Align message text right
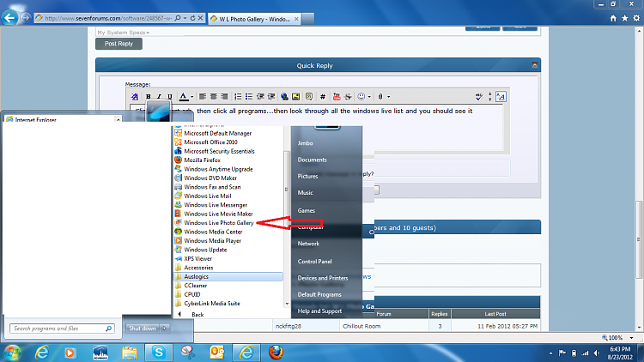644x362 pixels. coord(224,96)
